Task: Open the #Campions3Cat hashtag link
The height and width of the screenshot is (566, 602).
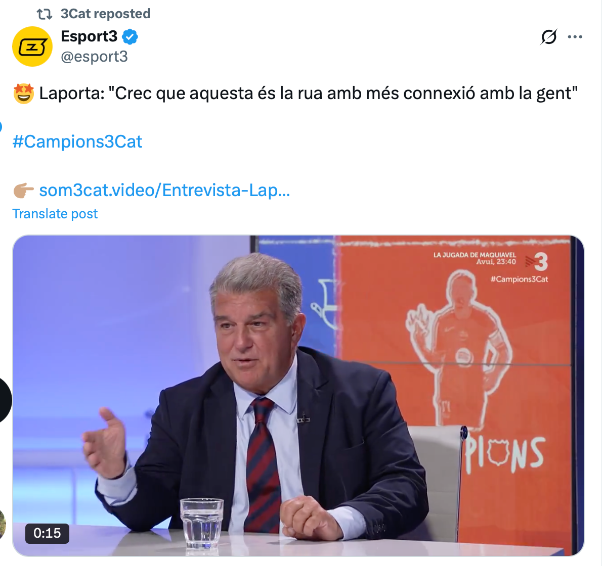Action: coord(78,142)
